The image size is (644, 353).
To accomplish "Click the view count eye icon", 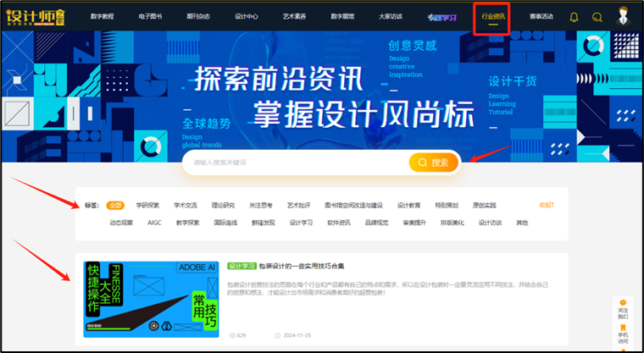I will pyautogui.click(x=232, y=335).
